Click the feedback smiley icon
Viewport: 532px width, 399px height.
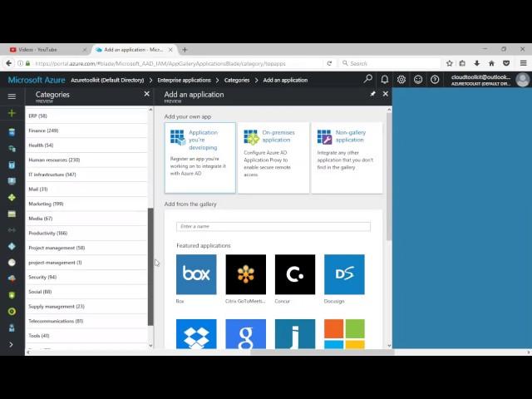pos(418,80)
